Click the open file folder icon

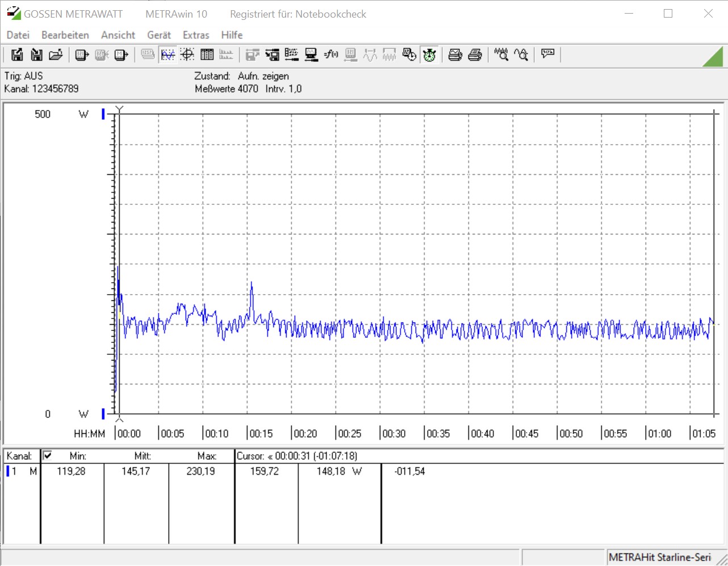click(x=56, y=54)
